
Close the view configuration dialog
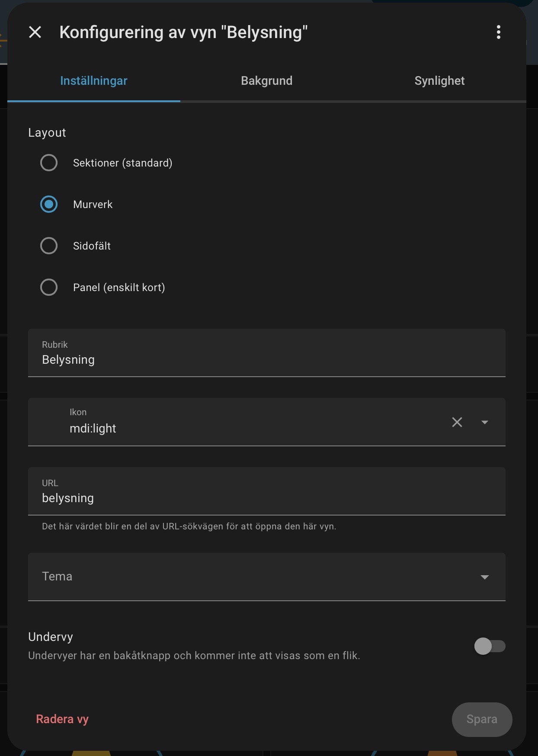[x=35, y=32]
